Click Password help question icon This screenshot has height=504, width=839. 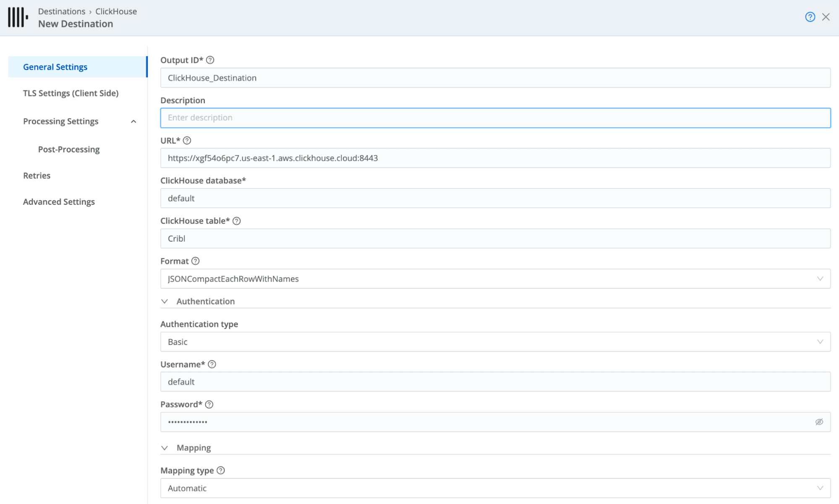click(x=209, y=405)
